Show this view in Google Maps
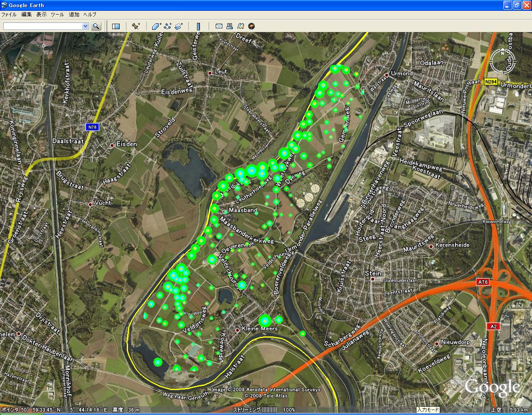This screenshot has height=415, width=532. tap(240, 26)
